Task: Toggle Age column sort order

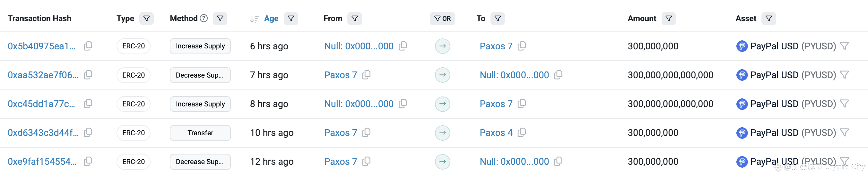Action: pyautogui.click(x=255, y=19)
